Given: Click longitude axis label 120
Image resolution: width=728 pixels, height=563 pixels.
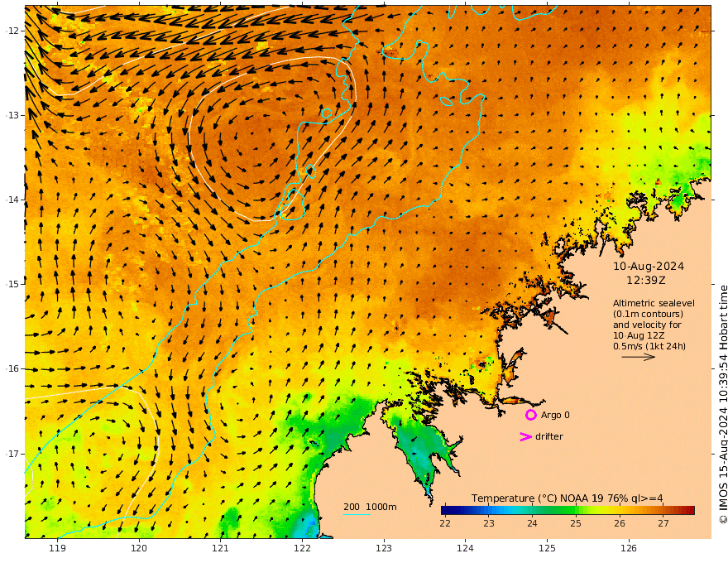Looking at the screenshot, I should [139, 548].
